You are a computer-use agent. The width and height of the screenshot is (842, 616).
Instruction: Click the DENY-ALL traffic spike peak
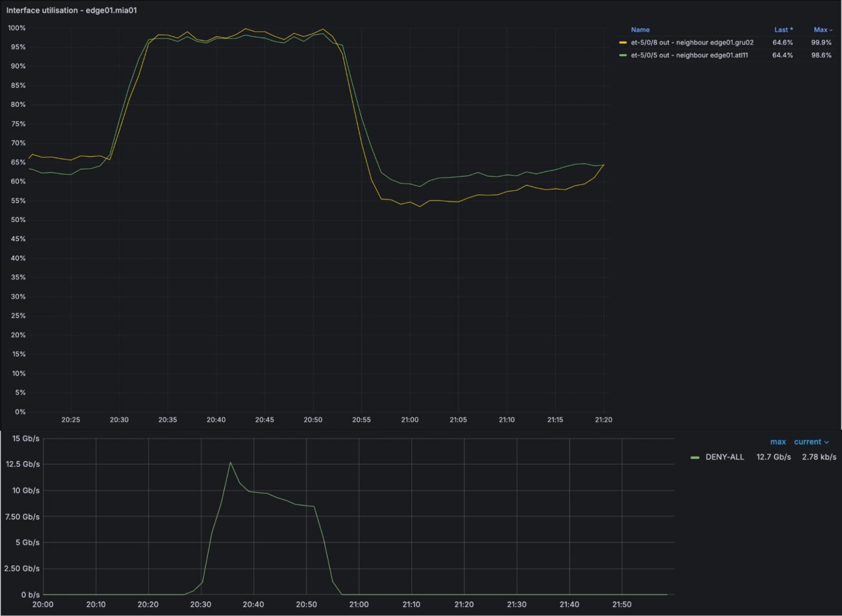coord(230,462)
